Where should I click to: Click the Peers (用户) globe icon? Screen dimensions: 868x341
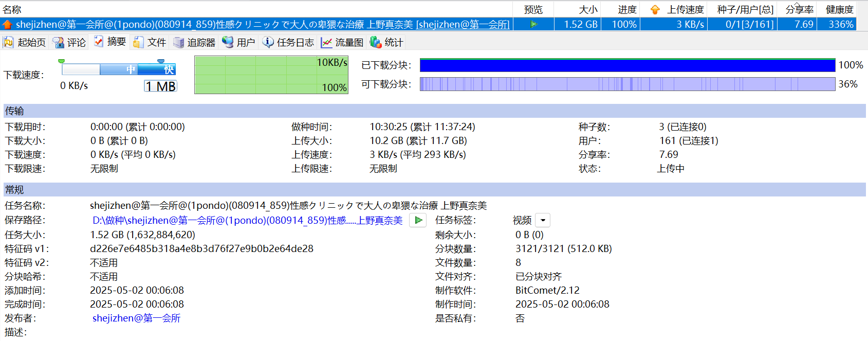point(228,42)
